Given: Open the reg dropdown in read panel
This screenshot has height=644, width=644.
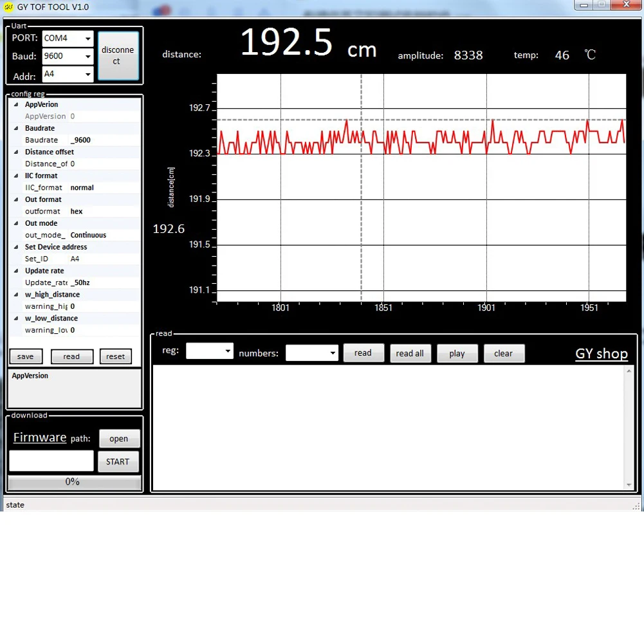Looking at the screenshot, I should tap(209, 351).
